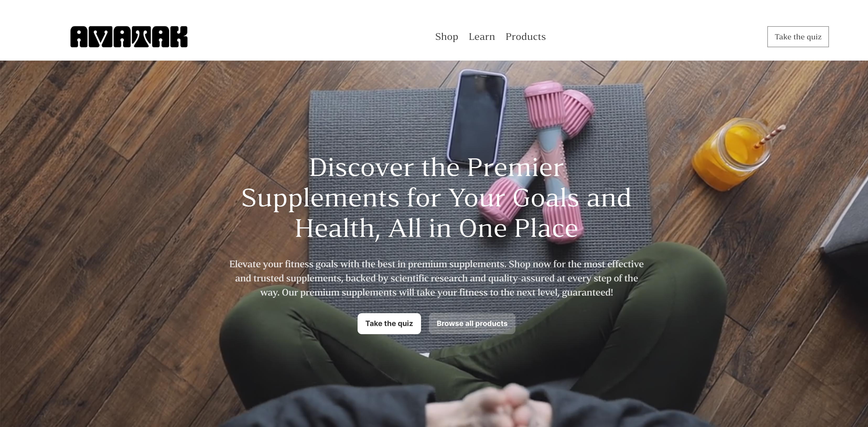This screenshot has width=868, height=427.
Task: Go to Products in navigation bar
Action: [525, 37]
